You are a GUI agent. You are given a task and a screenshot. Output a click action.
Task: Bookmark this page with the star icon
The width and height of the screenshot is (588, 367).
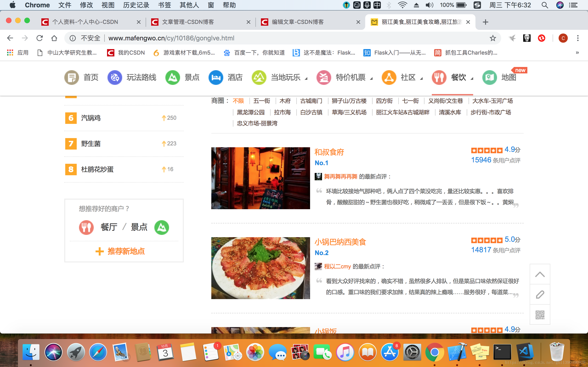pos(492,38)
